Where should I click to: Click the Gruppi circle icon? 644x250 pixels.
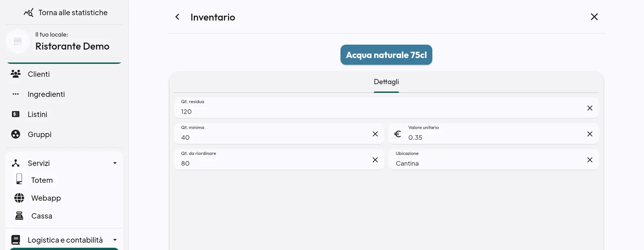16,134
